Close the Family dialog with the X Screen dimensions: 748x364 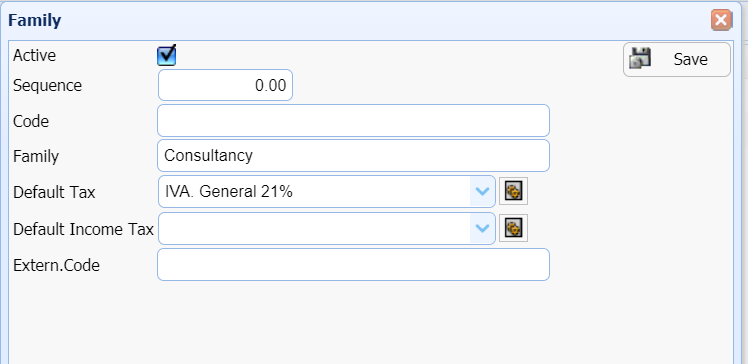(x=721, y=21)
